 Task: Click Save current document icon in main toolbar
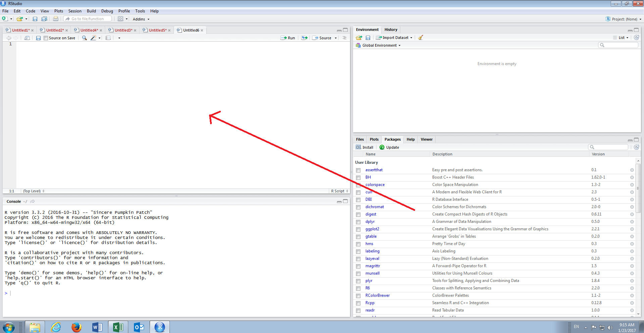(x=35, y=19)
